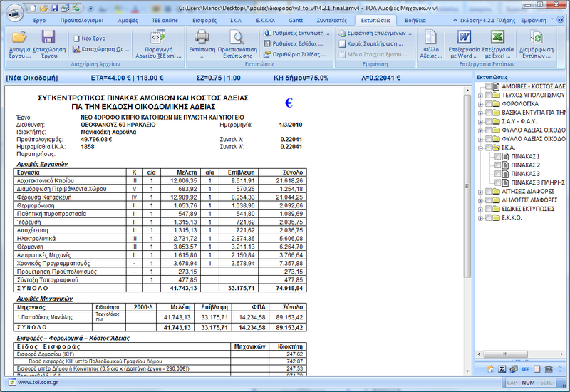Click the sigma icon in bottom panel bar
The width and height of the screenshot is (570, 392).
(502, 369)
